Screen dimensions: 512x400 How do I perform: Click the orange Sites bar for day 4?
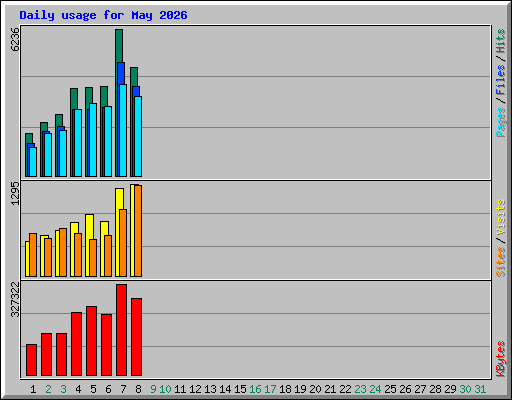78,255
